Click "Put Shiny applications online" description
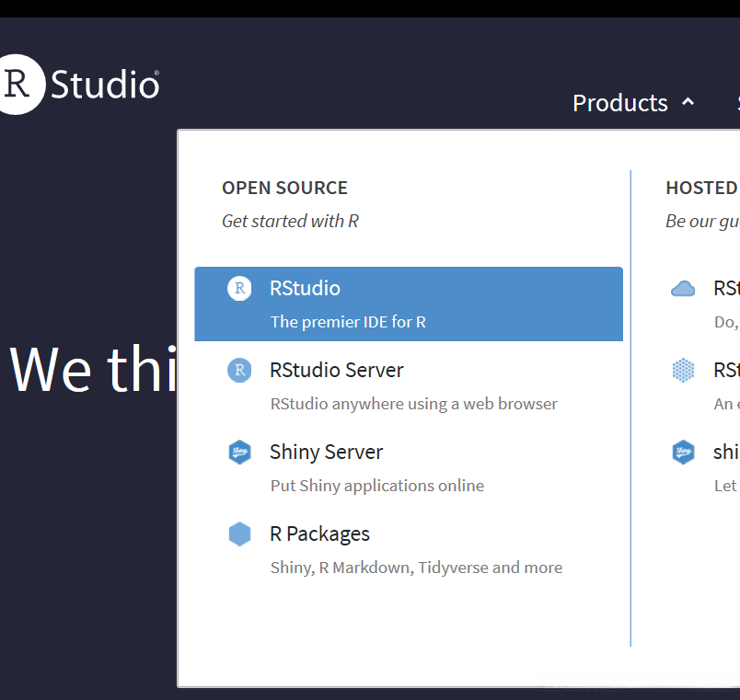The image size is (740, 700). [x=376, y=486]
